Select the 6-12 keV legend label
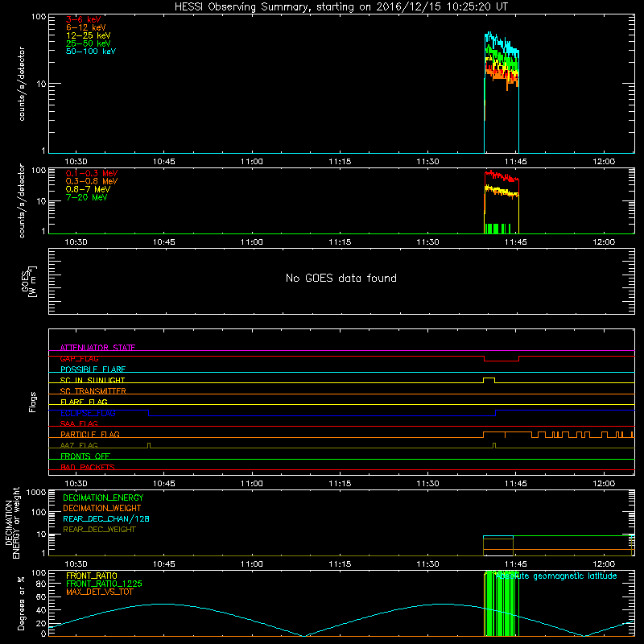Screen dimensions: 644x644 tap(86, 27)
